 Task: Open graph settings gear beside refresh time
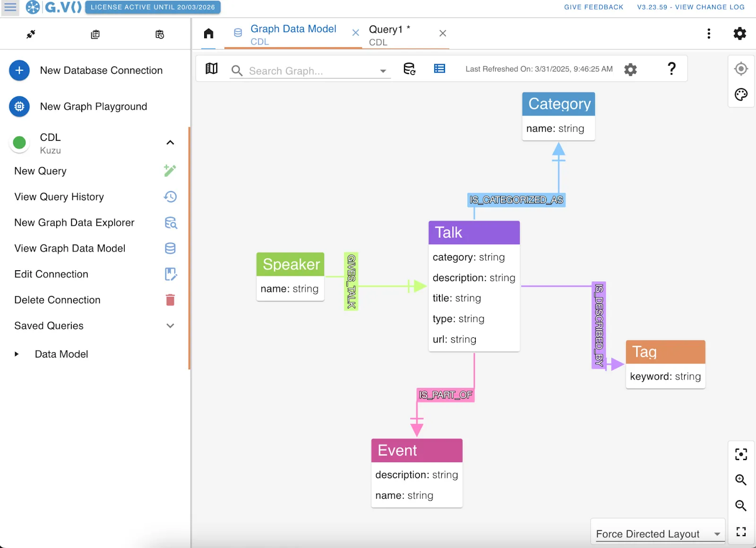630,69
